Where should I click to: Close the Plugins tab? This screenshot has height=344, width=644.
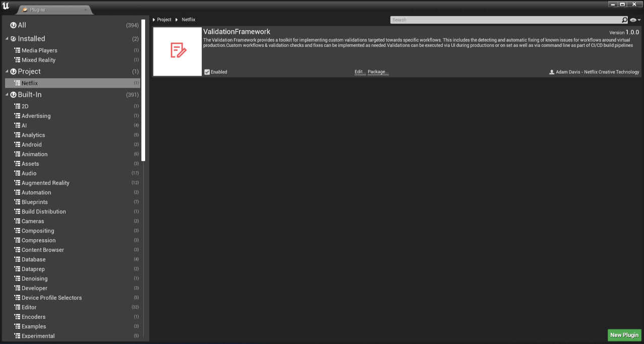(x=85, y=10)
